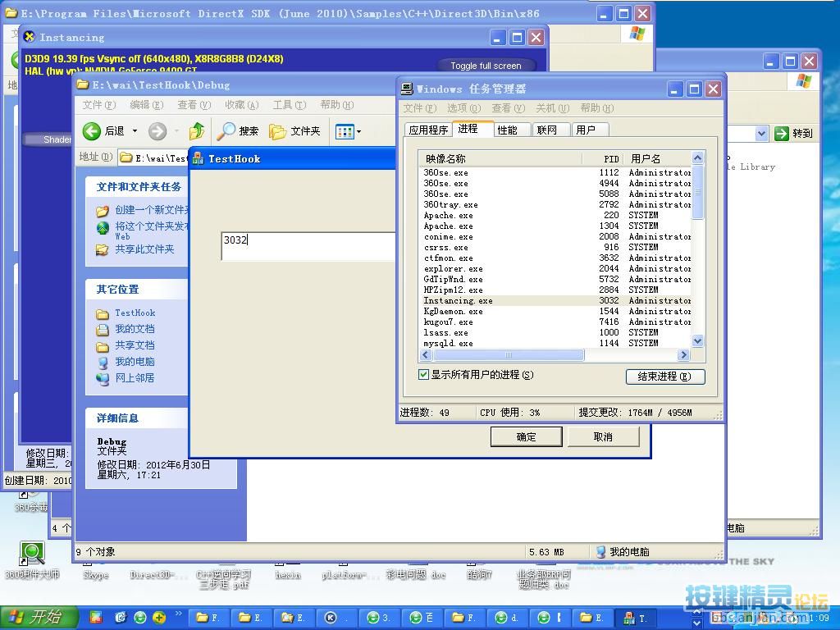Image resolution: width=840 pixels, height=630 pixels.
Task: Open Views dropdown arrow in Explorer toolbar
Action: (x=358, y=131)
